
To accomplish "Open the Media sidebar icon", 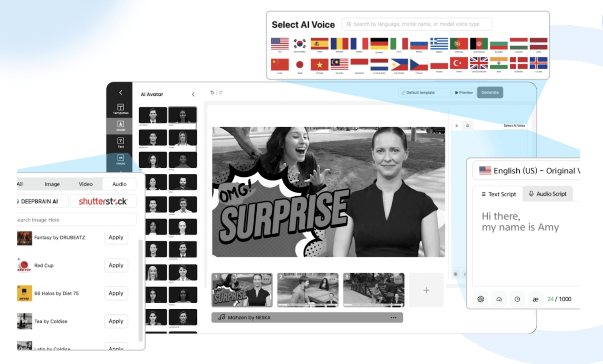I will pyautogui.click(x=121, y=159).
